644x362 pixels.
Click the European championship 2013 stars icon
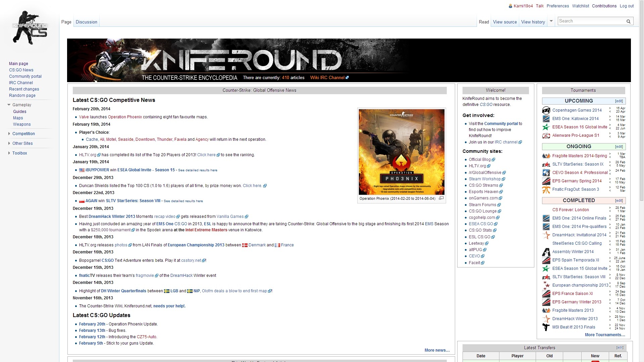pyautogui.click(x=546, y=285)
